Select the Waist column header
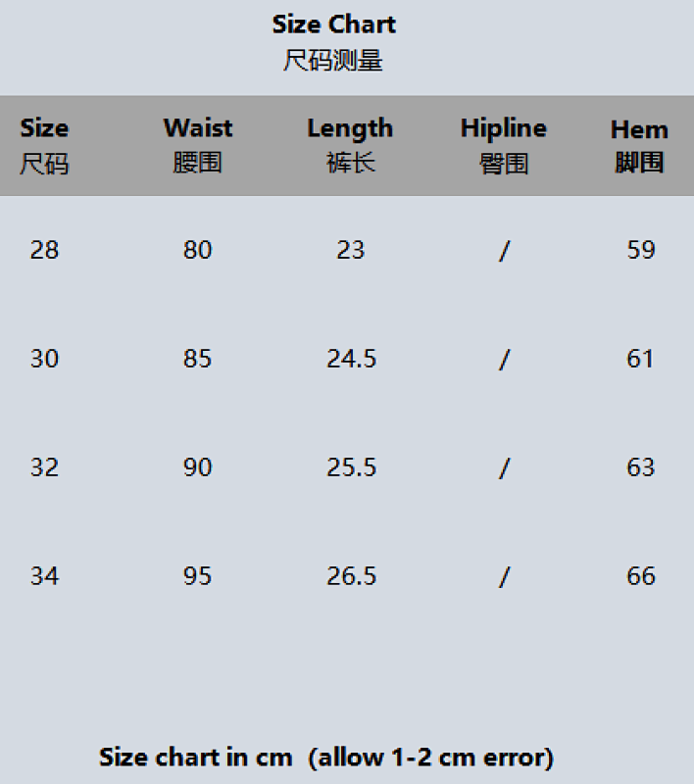The height and width of the screenshot is (784, 694). tap(197, 145)
